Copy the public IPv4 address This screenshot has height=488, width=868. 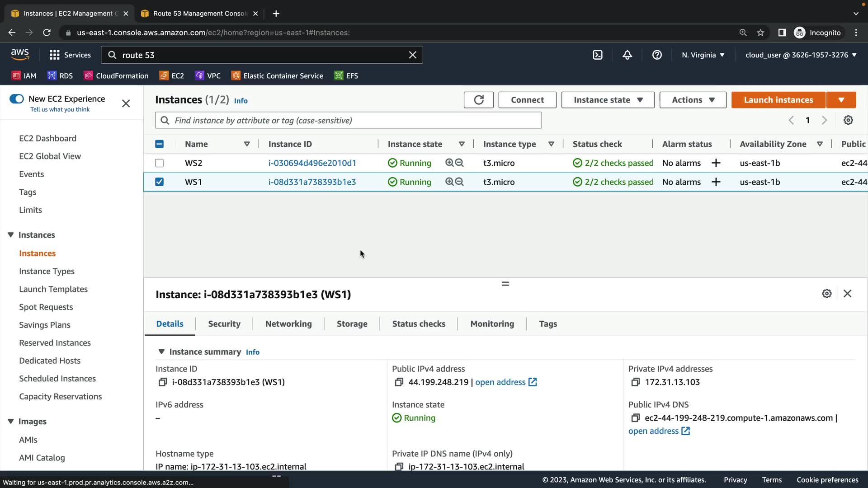(399, 382)
